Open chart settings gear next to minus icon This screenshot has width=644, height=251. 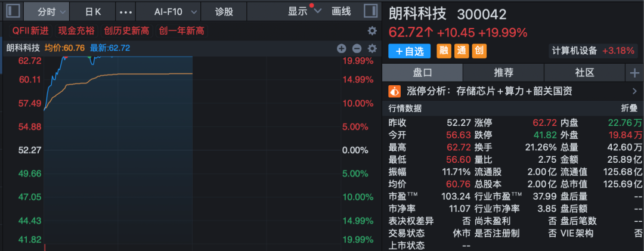(x=372, y=48)
